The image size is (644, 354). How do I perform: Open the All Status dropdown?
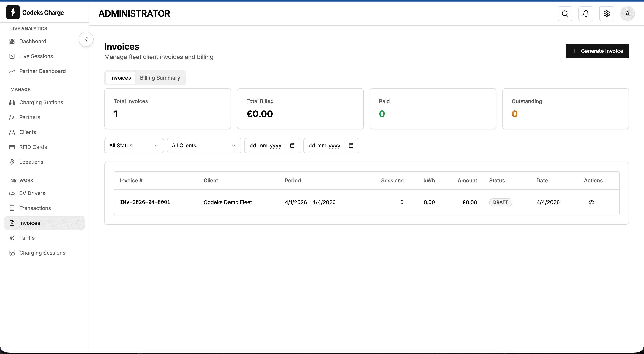pyautogui.click(x=134, y=146)
